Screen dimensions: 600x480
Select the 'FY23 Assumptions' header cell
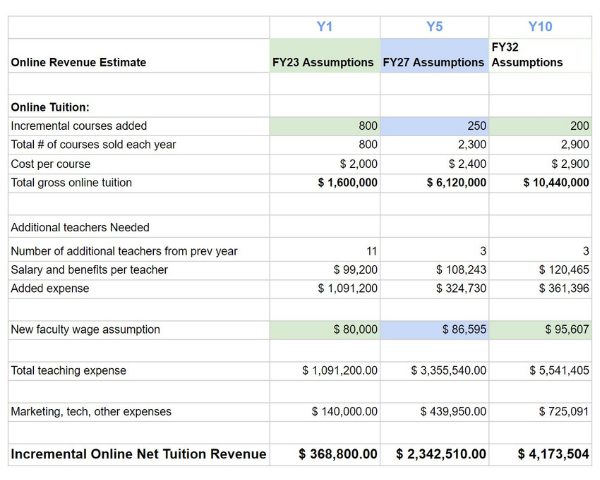point(324,62)
